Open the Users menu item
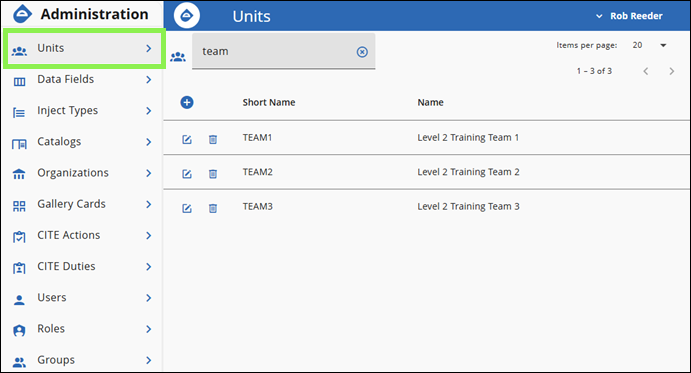The height and width of the screenshot is (373, 691). pos(82,298)
